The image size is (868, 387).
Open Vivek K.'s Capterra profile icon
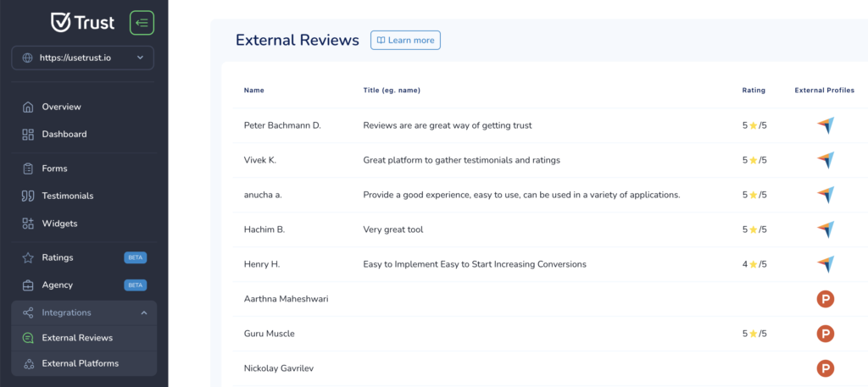point(826,160)
